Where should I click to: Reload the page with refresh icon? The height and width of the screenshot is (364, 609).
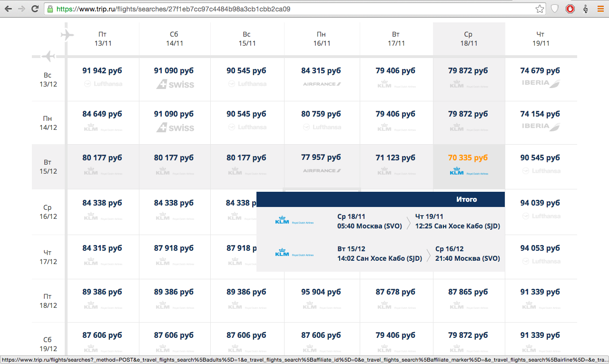click(x=35, y=9)
